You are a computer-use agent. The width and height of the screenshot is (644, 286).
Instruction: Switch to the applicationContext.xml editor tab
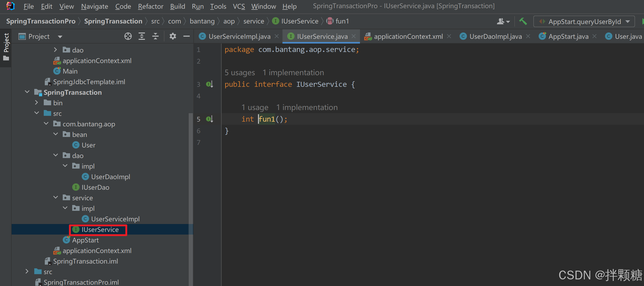(408, 36)
